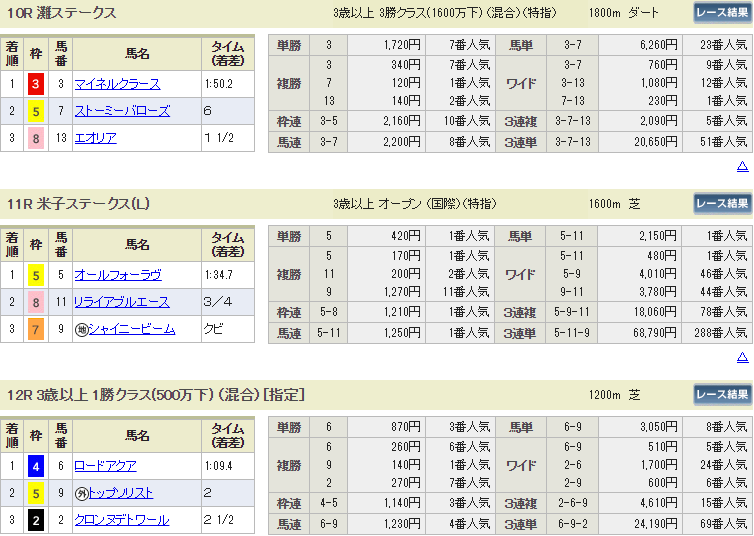Viewport: 754px width, 536px height.
Task: Open horse page クロンヌデトワール
Action: click(x=122, y=520)
